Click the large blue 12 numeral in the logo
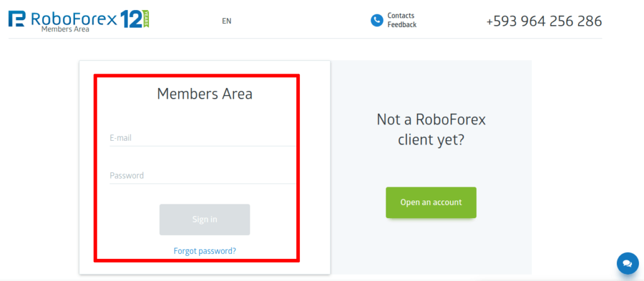The image size is (644, 281). (x=130, y=19)
